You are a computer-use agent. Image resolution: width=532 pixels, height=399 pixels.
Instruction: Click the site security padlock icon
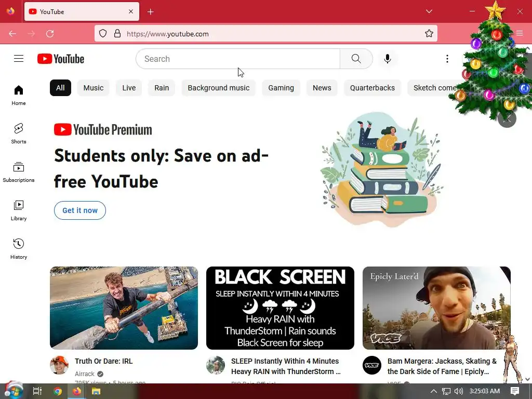pos(117,34)
